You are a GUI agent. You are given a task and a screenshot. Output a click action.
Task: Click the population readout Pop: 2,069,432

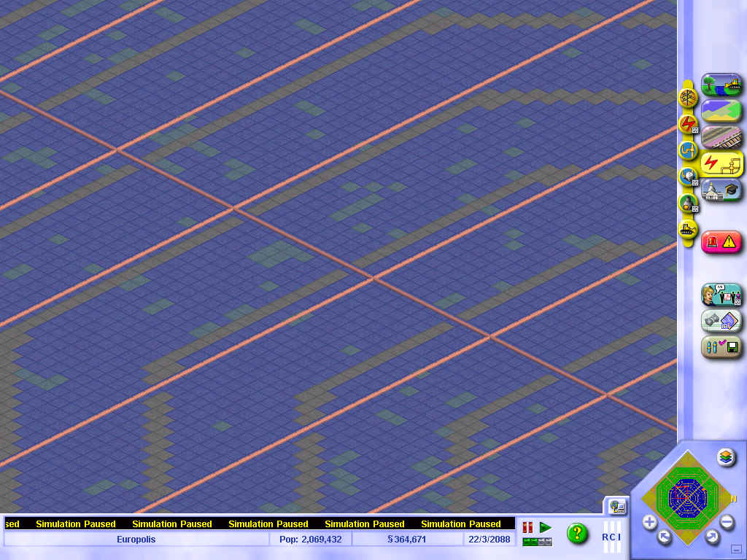click(311, 539)
